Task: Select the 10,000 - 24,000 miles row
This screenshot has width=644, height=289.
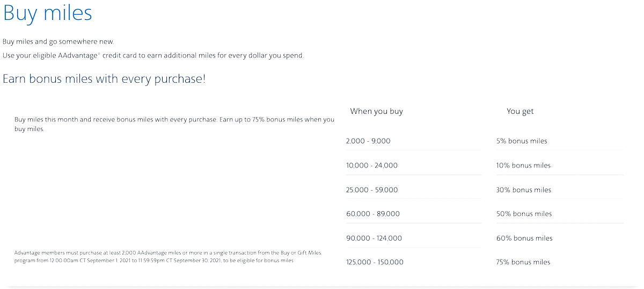Action: [485, 165]
